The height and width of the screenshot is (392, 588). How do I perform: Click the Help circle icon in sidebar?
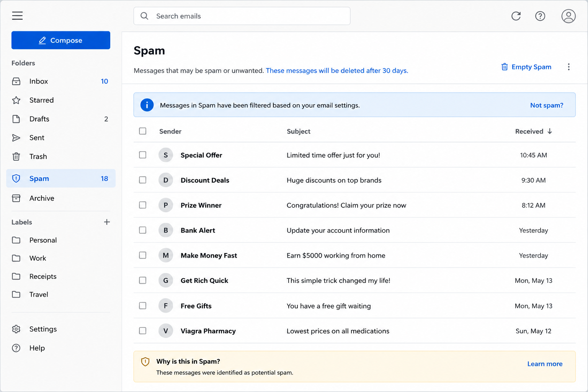tap(16, 348)
